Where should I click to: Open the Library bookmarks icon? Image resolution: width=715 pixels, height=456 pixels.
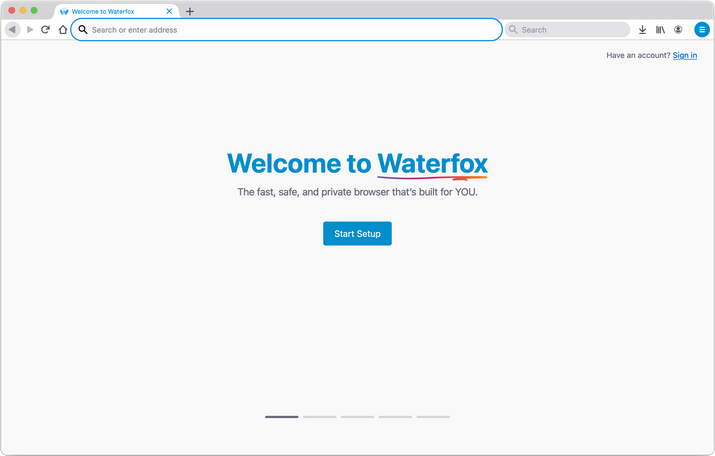660,30
